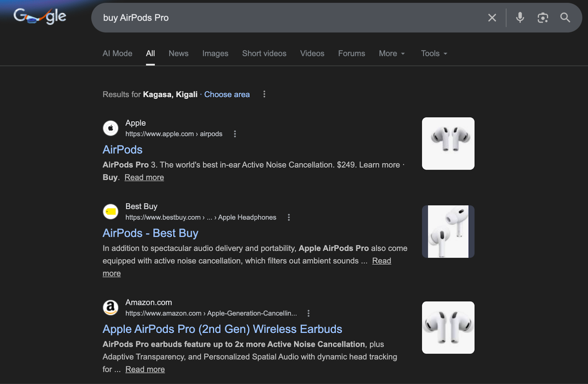The height and width of the screenshot is (384, 588).
Task: Click the Choose area link
Action: (227, 94)
